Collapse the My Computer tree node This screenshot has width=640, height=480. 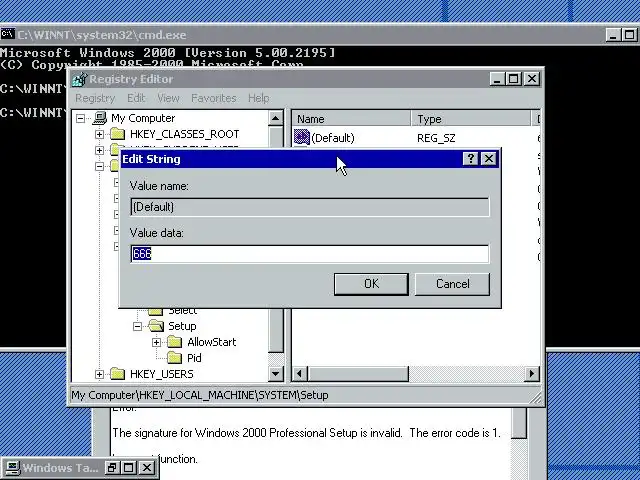tap(80, 119)
